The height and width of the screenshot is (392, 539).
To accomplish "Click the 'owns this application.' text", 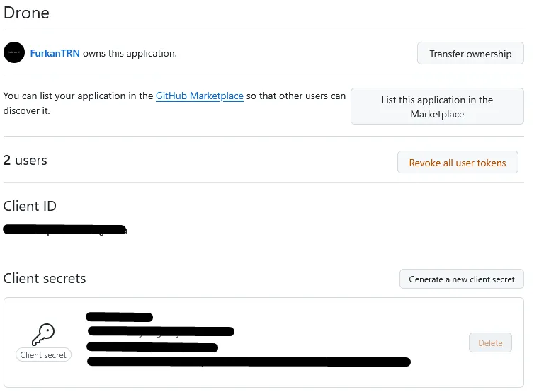I will (130, 53).
